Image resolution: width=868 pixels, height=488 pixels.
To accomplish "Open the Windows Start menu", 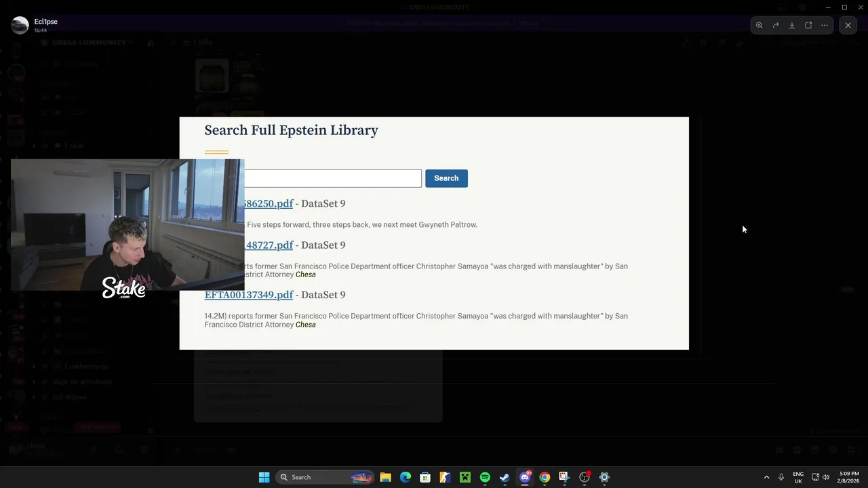I will pos(264,477).
